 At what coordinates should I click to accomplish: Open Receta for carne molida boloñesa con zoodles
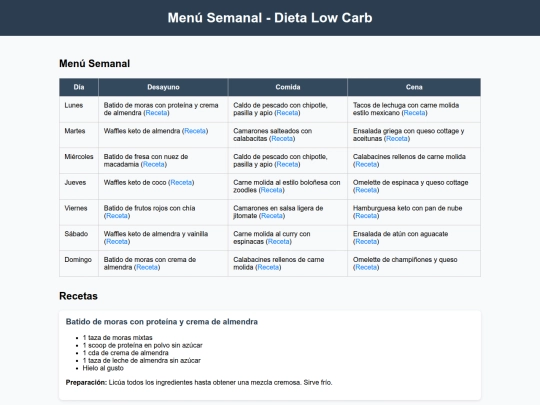click(x=271, y=190)
